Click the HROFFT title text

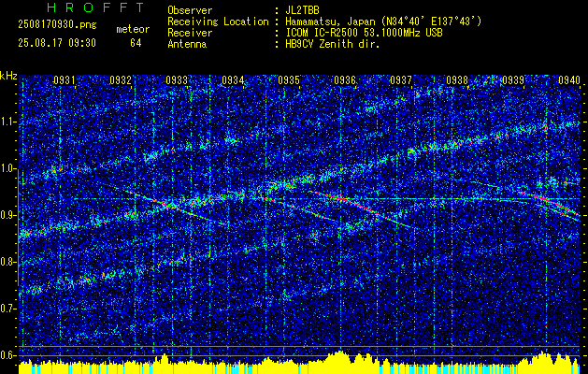pyautogui.click(x=95, y=7)
